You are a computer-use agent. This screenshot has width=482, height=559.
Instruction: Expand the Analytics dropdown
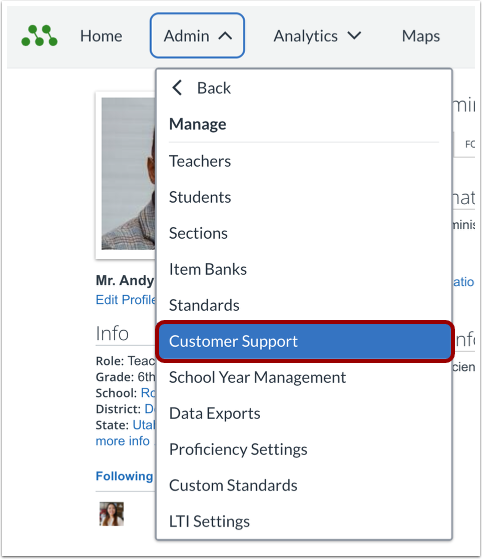point(317,36)
